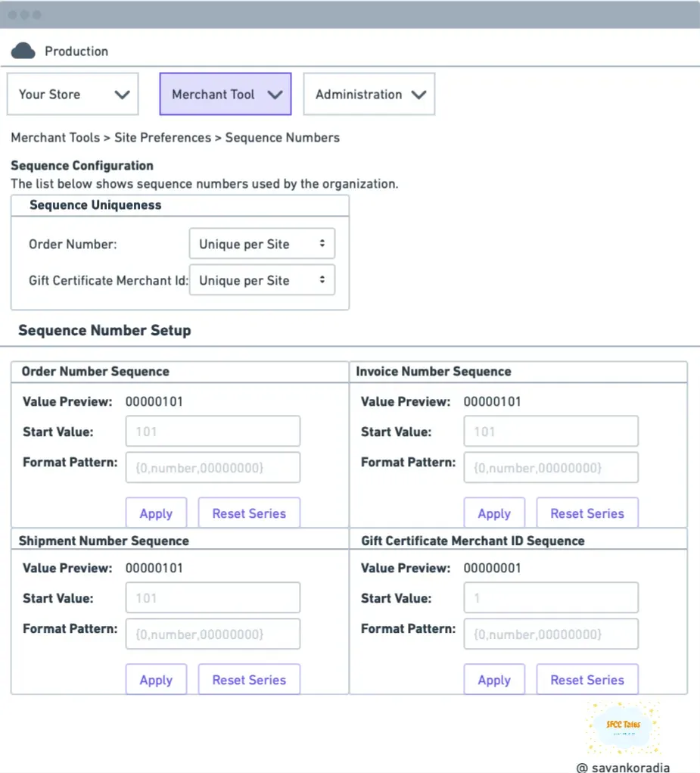Change the Order Number uniqueness setting
Screen dimensions: 700x773
pyautogui.click(x=261, y=243)
